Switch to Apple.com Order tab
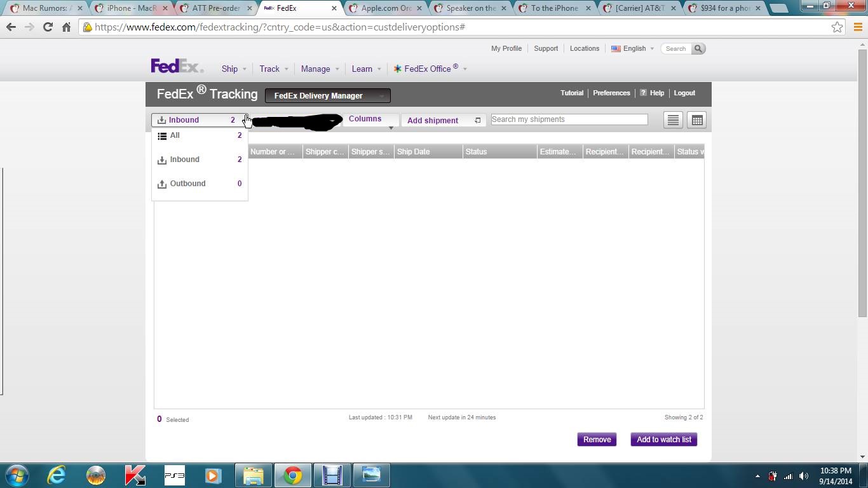This screenshot has height=488, width=868. click(385, 8)
